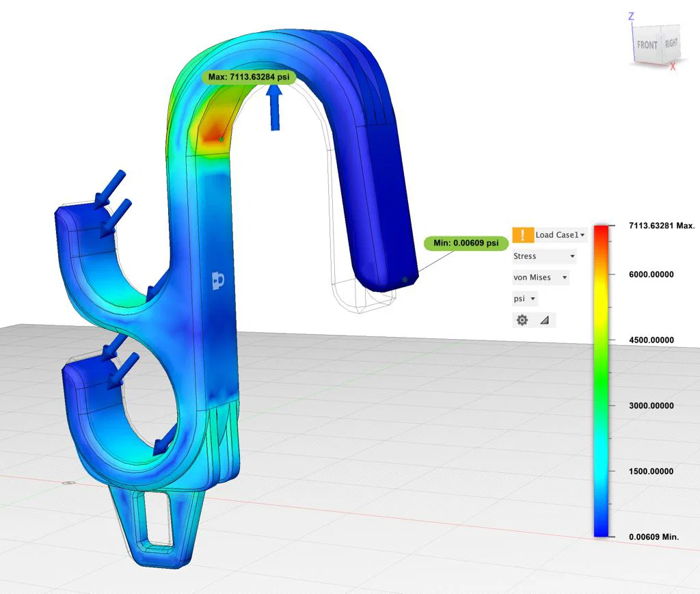Click the stress color legend bar
The height and width of the screenshot is (594, 700).
click(601, 381)
